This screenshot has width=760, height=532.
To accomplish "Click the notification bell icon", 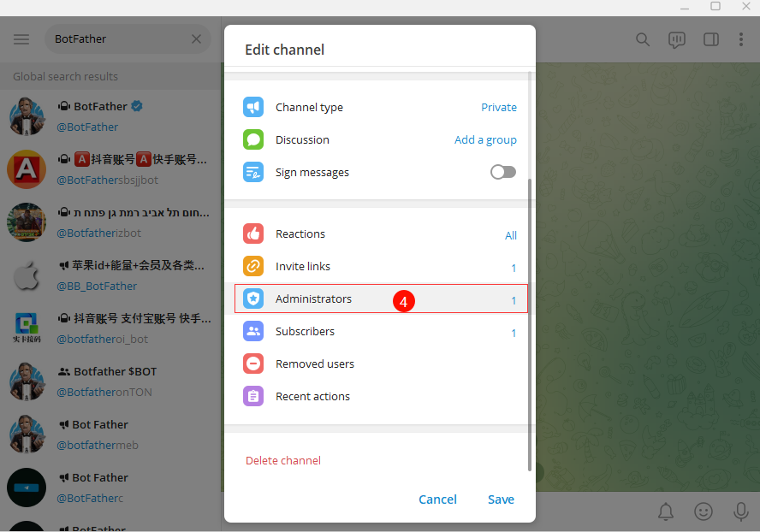I will point(666,511).
